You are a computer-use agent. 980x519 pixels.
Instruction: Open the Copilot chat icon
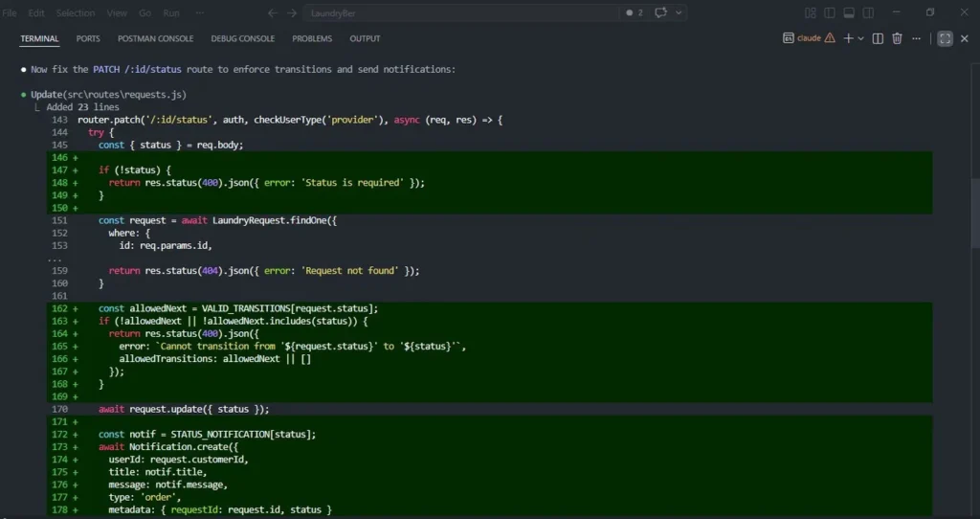pos(660,13)
